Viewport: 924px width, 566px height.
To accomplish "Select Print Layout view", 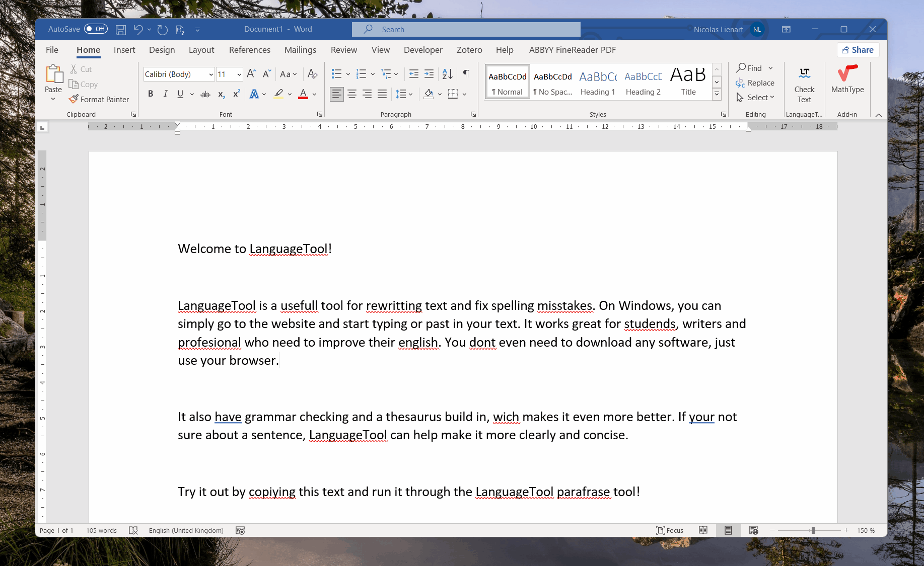I will 728,530.
